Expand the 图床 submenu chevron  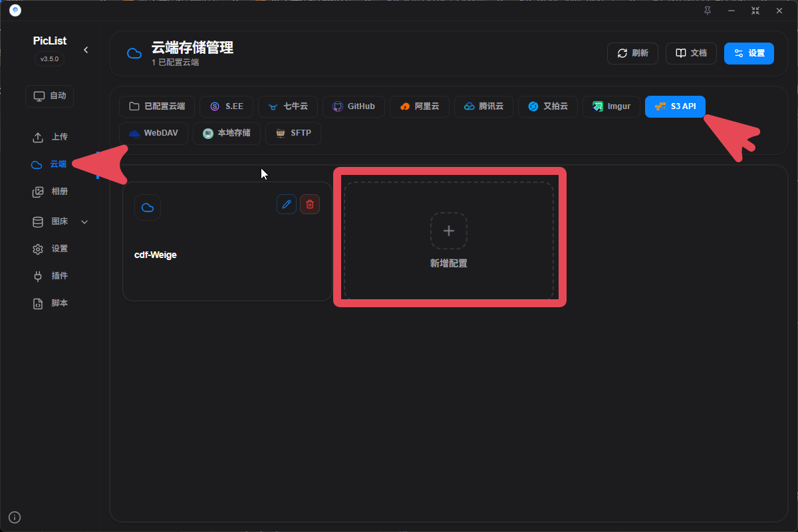click(x=84, y=221)
